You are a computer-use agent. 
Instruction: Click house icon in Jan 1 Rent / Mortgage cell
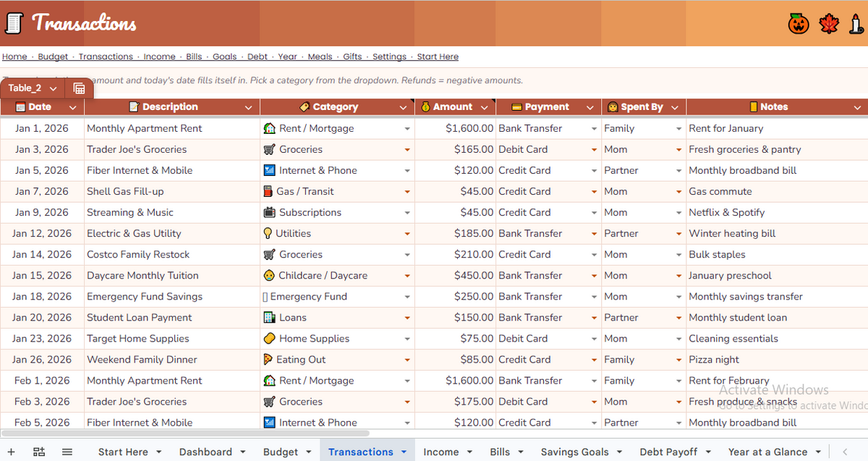pyautogui.click(x=269, y=128)
